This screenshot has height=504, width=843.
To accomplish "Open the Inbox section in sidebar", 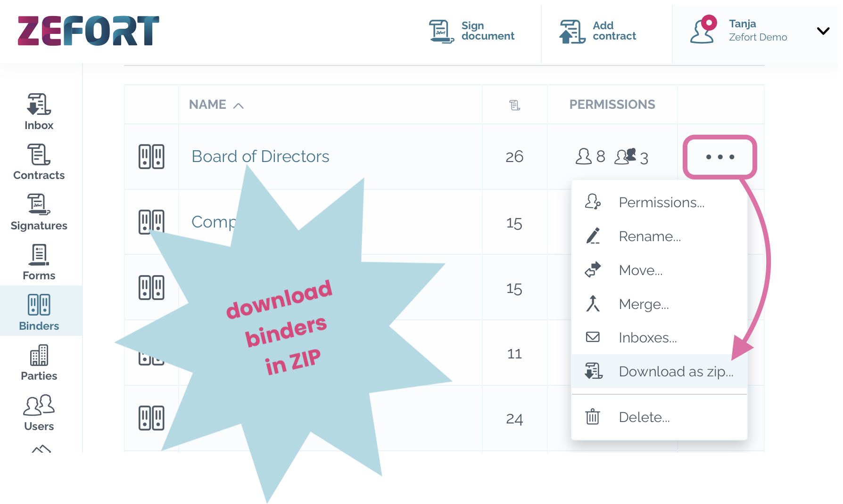I will [39, 112].
